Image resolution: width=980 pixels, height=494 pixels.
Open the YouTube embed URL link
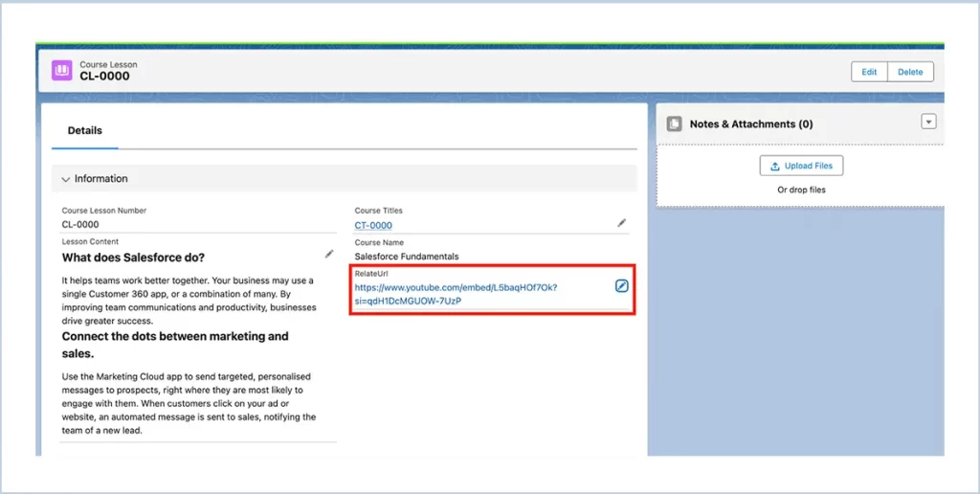[x=456, y=294]
